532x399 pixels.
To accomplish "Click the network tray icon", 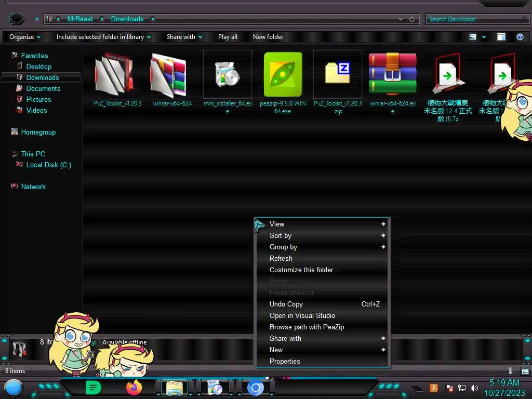I will 462,388.
